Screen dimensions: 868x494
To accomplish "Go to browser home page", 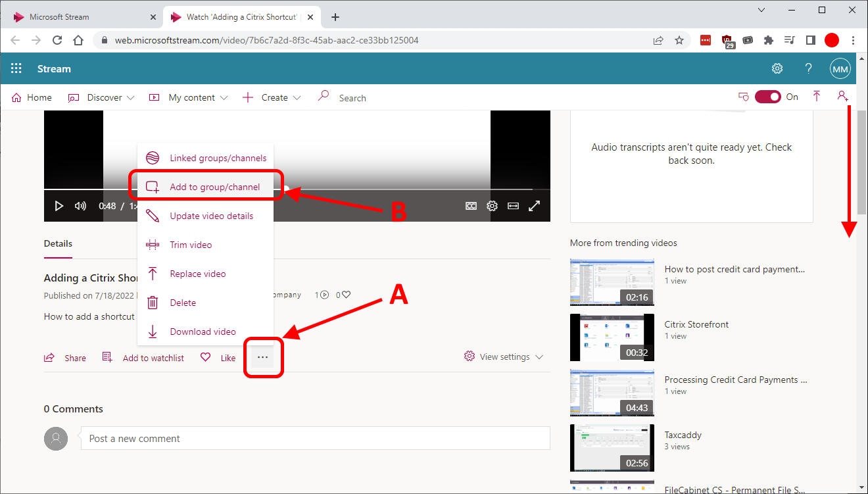I will tap(78, 40).
